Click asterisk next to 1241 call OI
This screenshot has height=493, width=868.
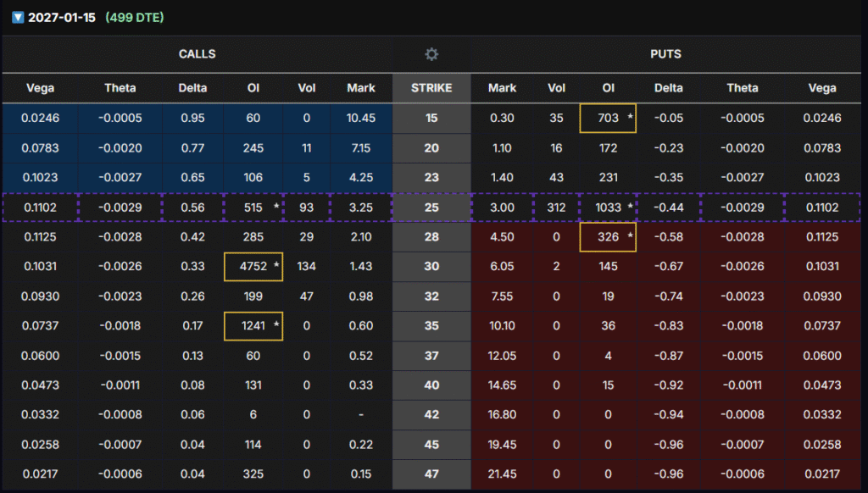pos(275,326)
